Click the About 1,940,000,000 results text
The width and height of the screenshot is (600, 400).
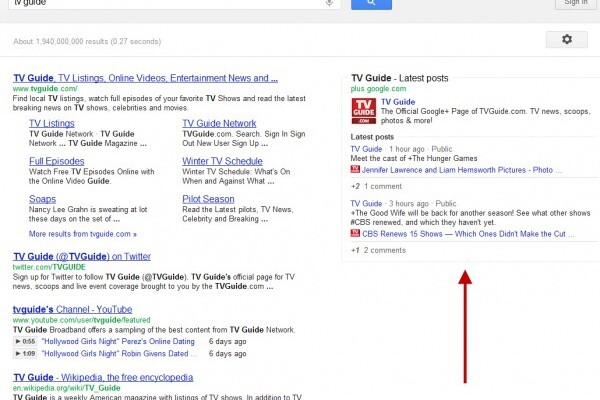(x=87, y=41)
